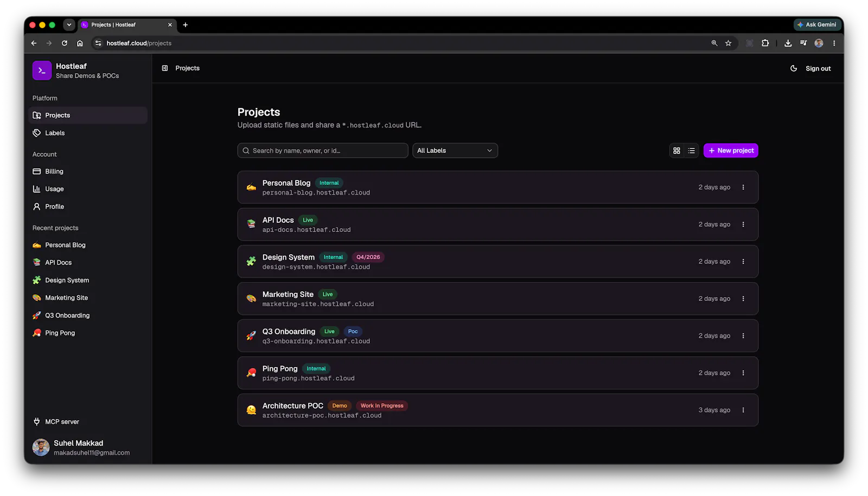
Task: Click Marketing Site palette icon in list
Action: (x=251, y=299)
